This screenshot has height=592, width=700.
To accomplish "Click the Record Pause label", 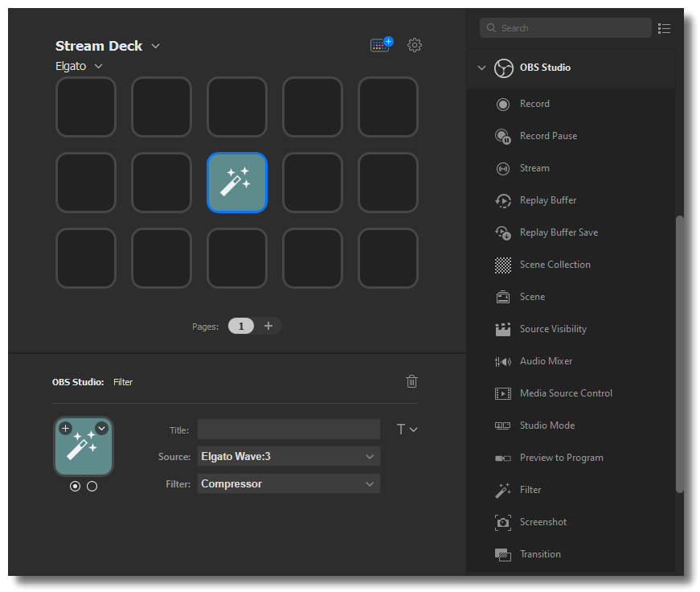I will [x=548, y=136].
